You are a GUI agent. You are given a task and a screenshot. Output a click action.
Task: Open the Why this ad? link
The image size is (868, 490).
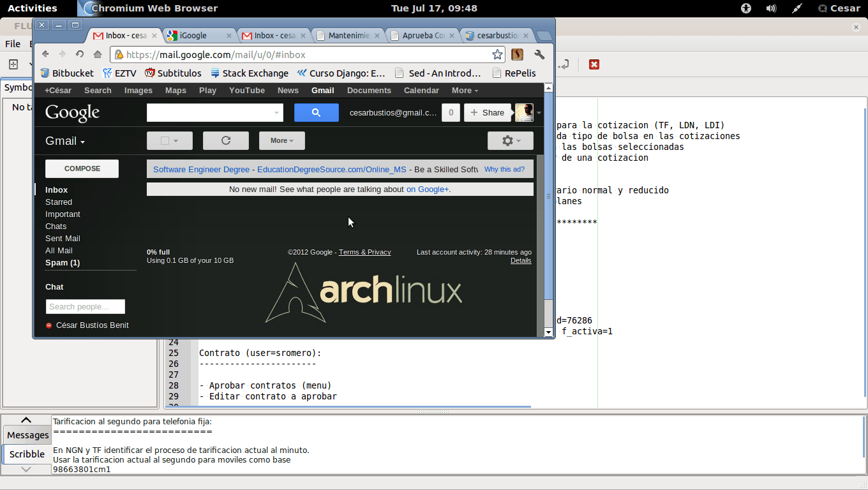[504, 170]
